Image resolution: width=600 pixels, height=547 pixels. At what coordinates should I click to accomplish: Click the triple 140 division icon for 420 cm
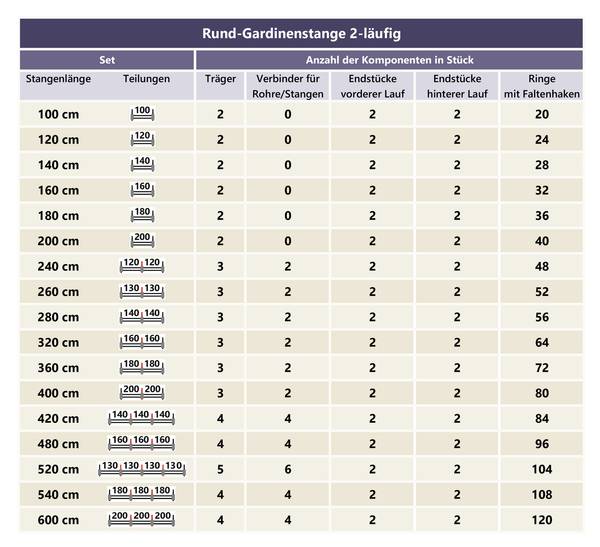point(142,418)
